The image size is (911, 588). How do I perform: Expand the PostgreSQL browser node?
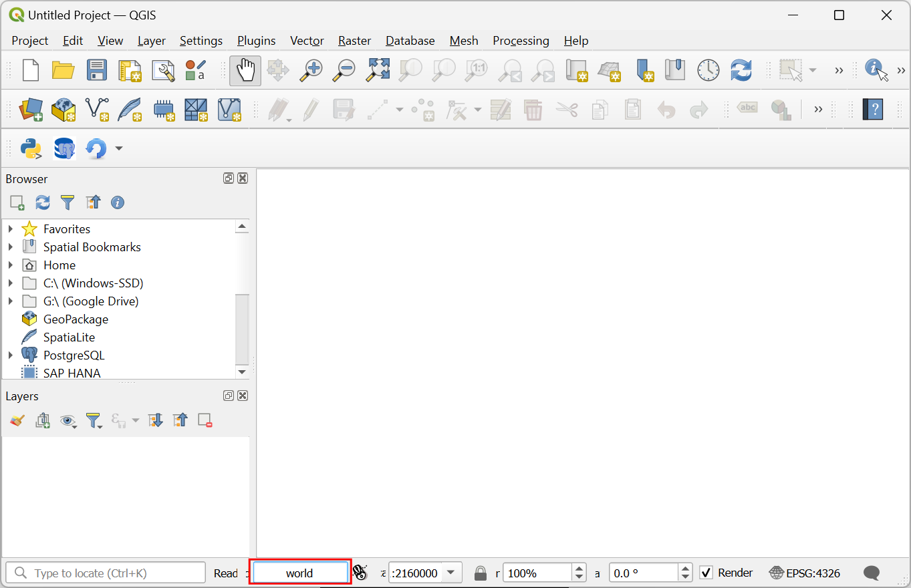tap(10, 355)
